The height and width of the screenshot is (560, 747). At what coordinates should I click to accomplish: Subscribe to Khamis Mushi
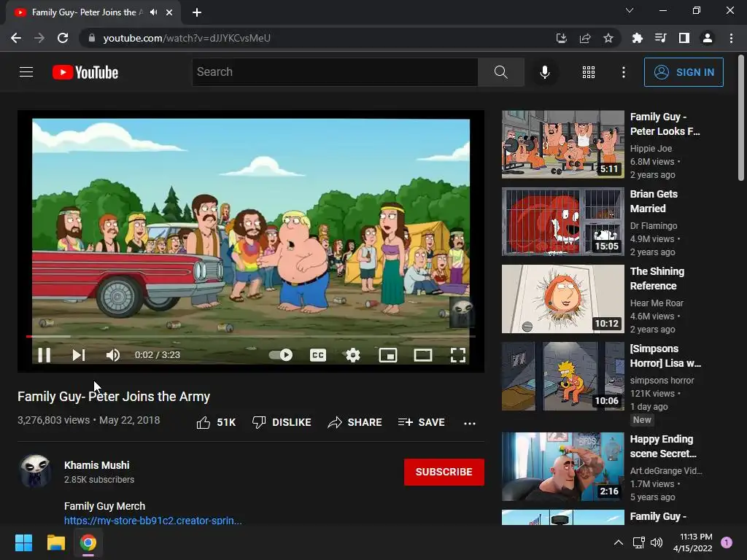click(444, 472)
